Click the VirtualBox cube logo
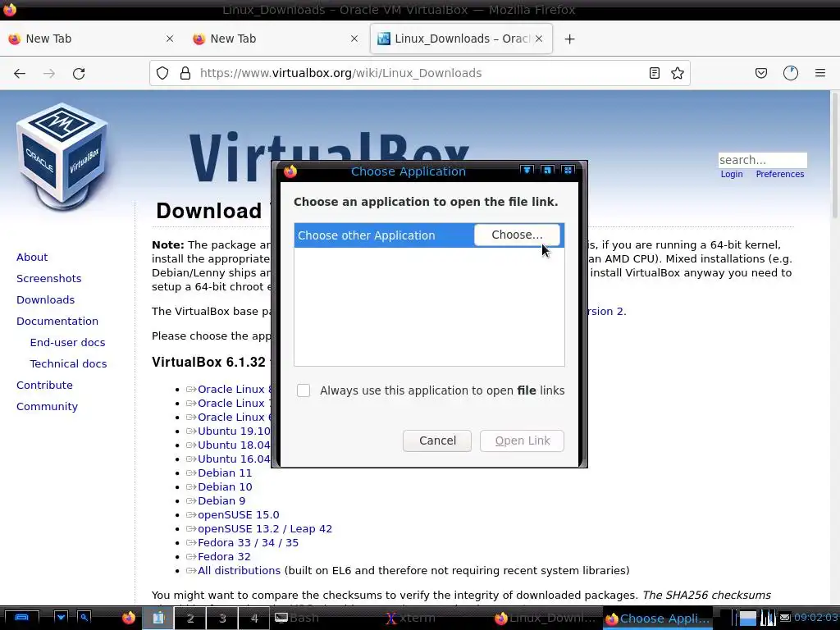Image resolution: width=840 pixels, height=630 pixels. (x=62, y=155)
